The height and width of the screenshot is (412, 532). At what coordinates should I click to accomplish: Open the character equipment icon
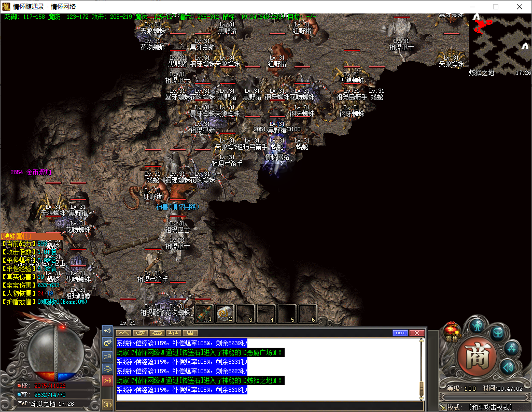pyautogui.click(x=478, y=326)
